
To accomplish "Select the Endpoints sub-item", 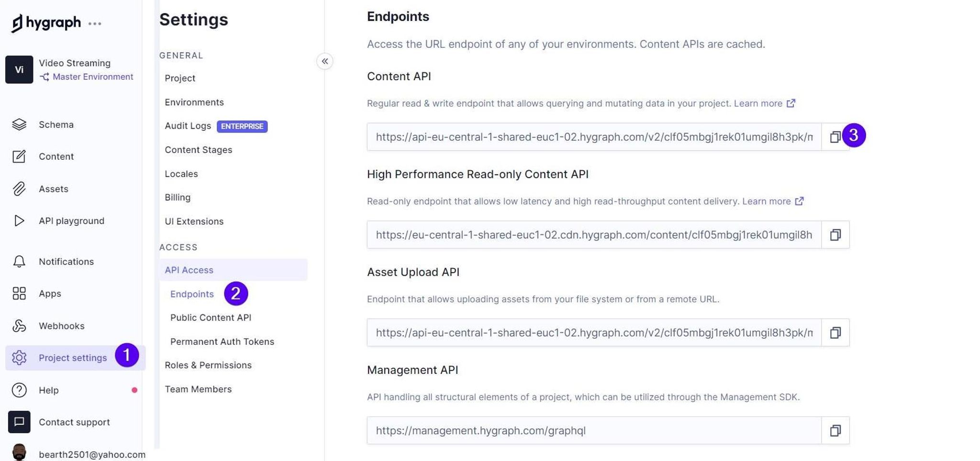I will coord(192,294).
